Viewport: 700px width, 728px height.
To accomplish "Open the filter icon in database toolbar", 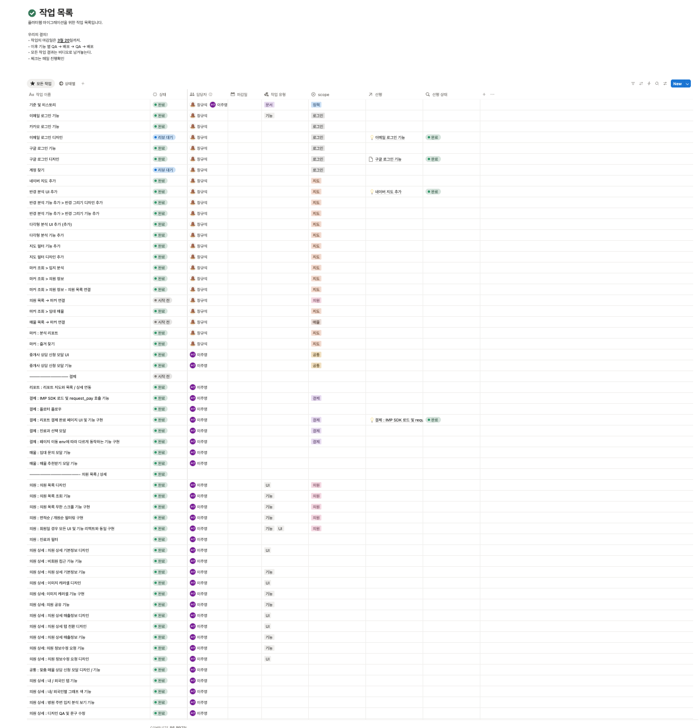I will click(633, 83).
